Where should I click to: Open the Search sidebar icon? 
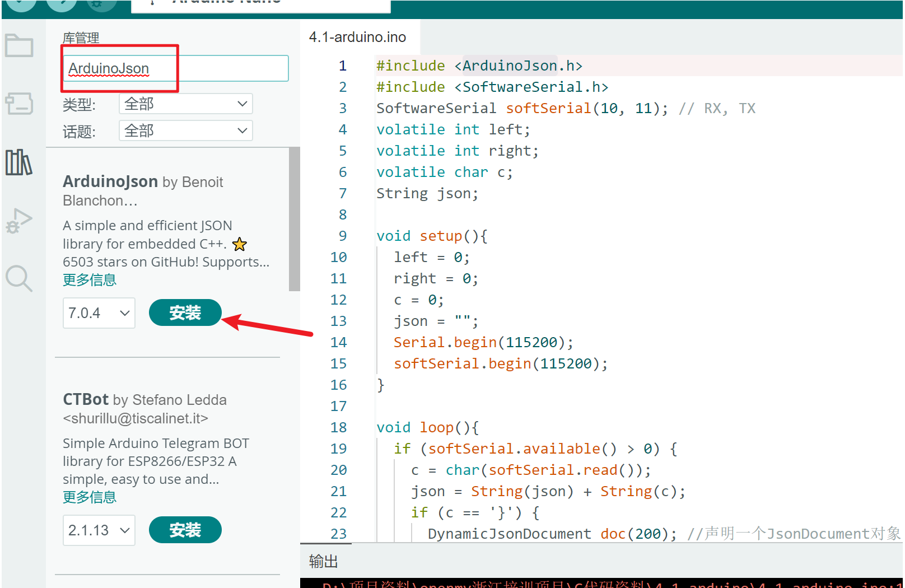point(19,278)
